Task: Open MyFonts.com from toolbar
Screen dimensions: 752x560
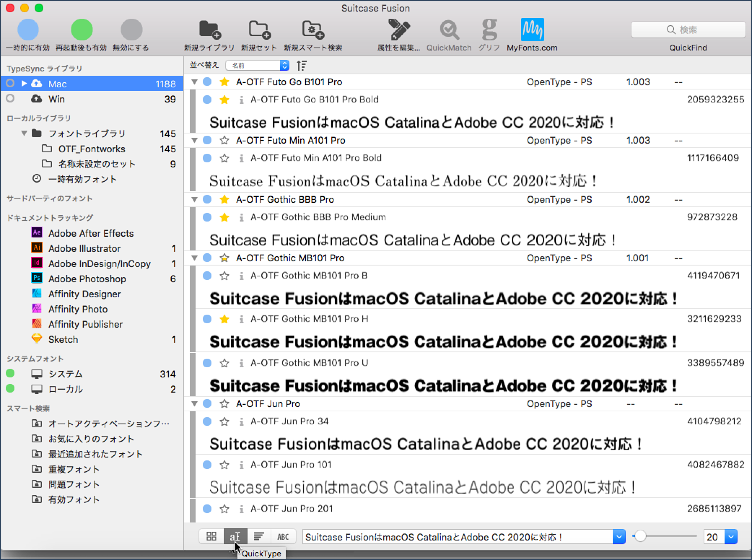Action: (532, 30)
